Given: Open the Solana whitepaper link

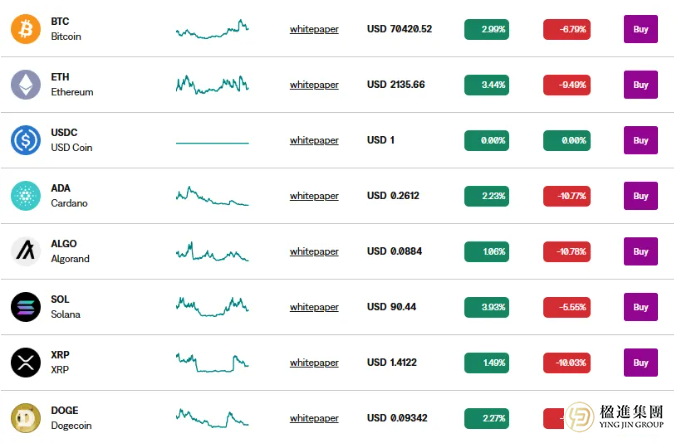Looking at the screenshot, I should point(314,307).
